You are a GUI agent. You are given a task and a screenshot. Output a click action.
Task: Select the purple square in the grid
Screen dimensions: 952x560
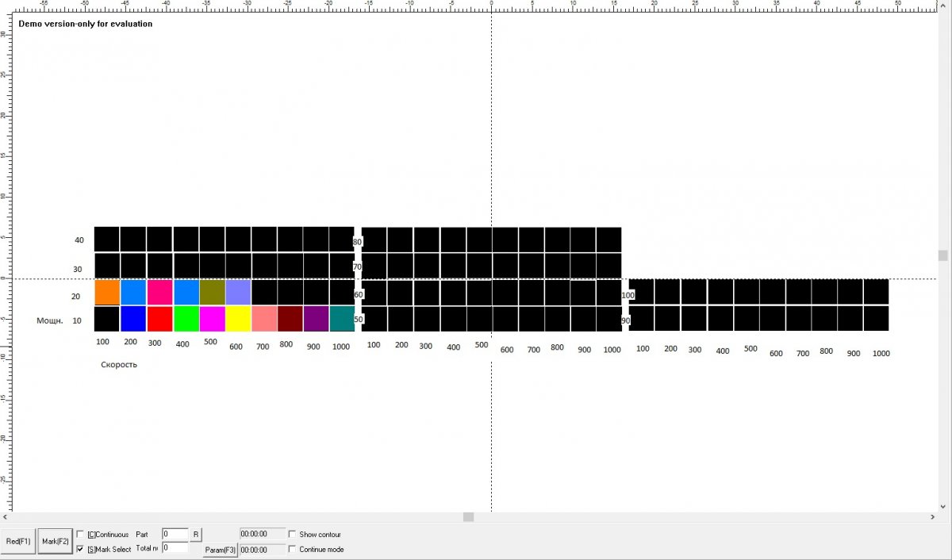click(x=316, y=319)
